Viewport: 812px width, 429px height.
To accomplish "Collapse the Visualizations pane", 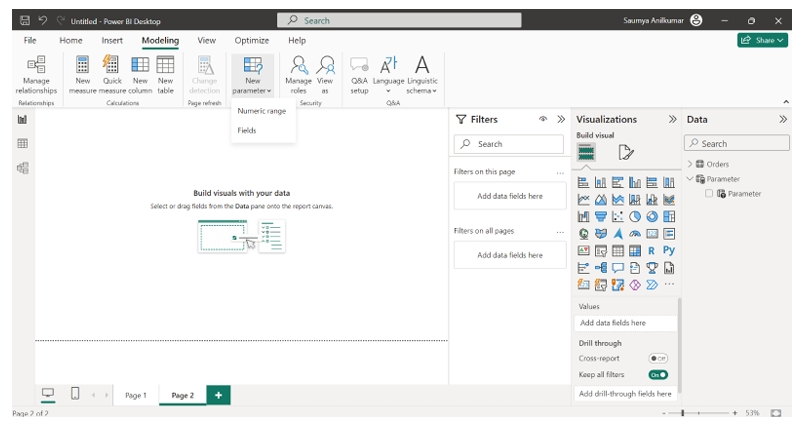I will click(x=672, y=119).
